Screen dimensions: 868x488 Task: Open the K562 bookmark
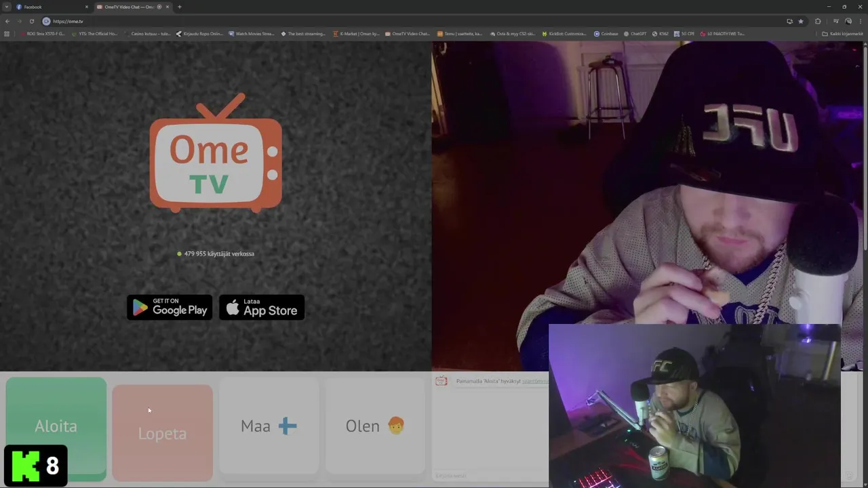coord(660,33)
